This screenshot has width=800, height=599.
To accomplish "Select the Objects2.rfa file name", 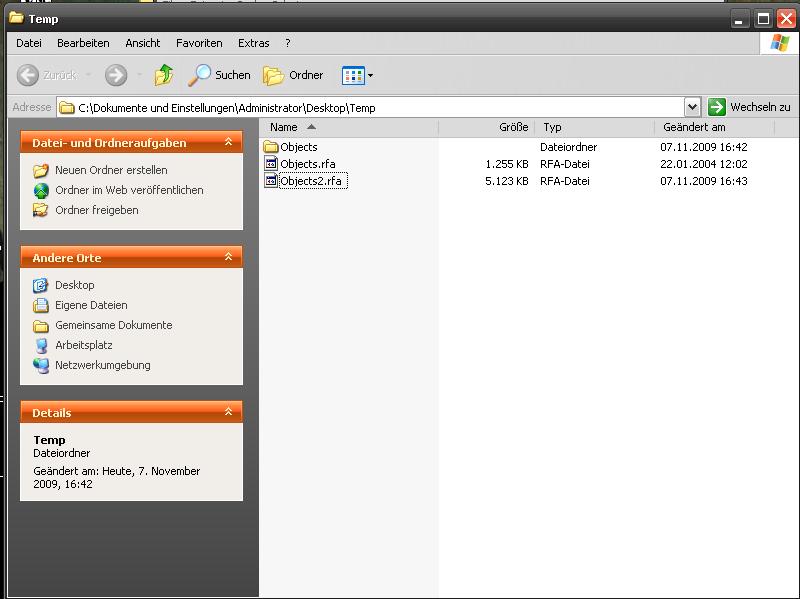I will pos(313,181).
